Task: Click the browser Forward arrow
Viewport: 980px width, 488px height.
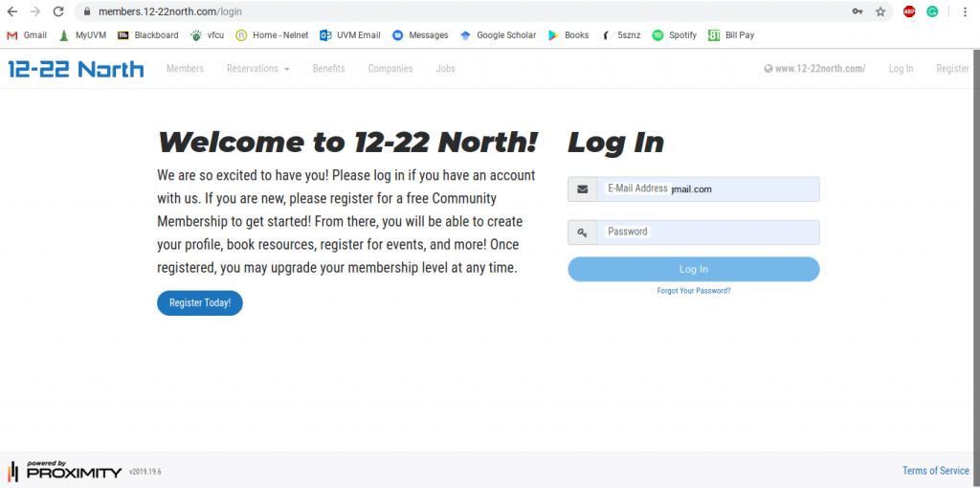Action: [x=35, y=11]
